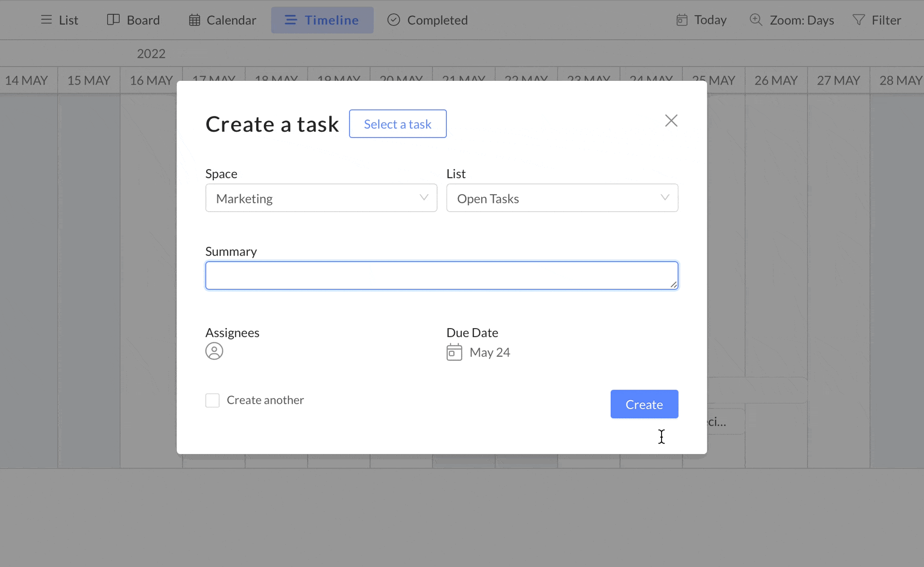This screenshot has width=924, height=567.
Task: Click the May 24 due date text
Action: coord(490,353)
